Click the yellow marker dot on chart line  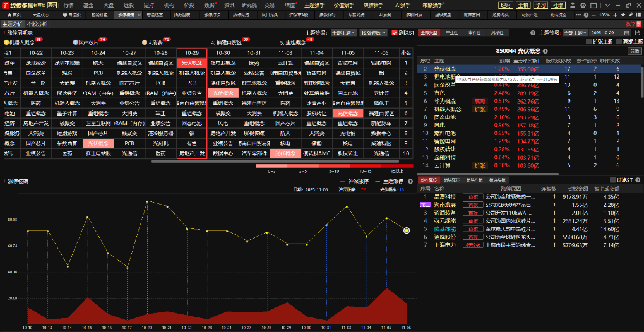coord(407,230)
